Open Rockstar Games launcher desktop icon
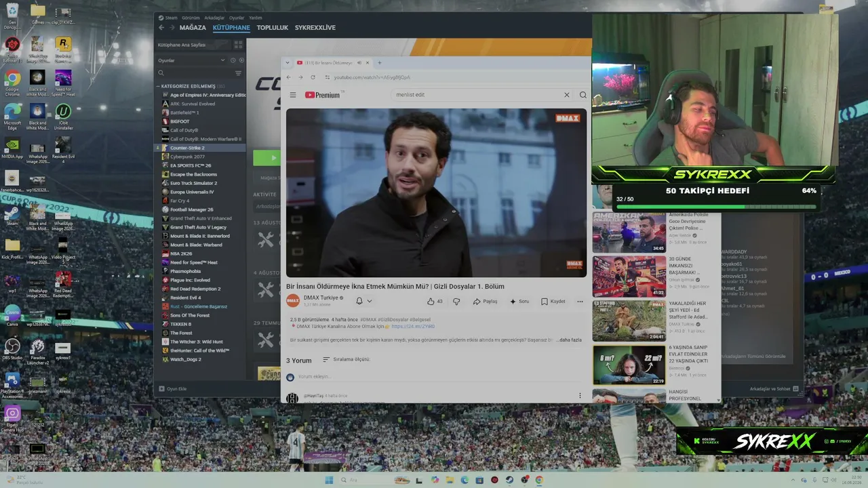This screenshot has height=488, width=868. (x=63, y=49)
